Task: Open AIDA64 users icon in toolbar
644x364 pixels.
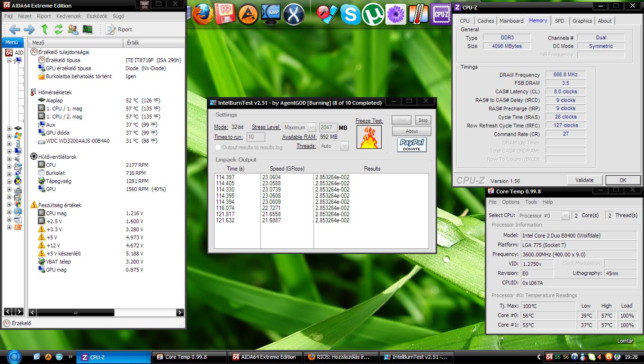Action: click(73, 29)
